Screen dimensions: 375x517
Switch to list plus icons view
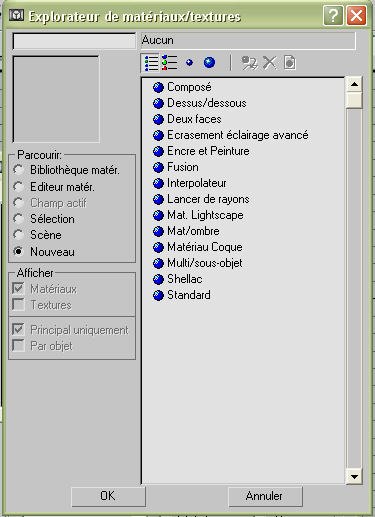170,63
